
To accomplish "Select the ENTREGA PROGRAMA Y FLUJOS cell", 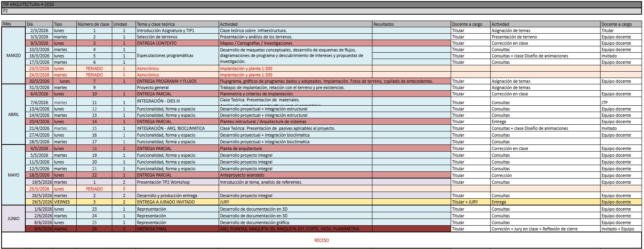I will pyautogui.click(x=177, y=81).
